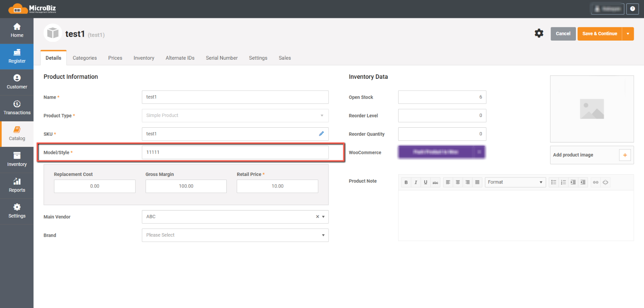This screenshot has width=644, height=308.
Task: Click the Retail Price field
Action: coord(278,186)
